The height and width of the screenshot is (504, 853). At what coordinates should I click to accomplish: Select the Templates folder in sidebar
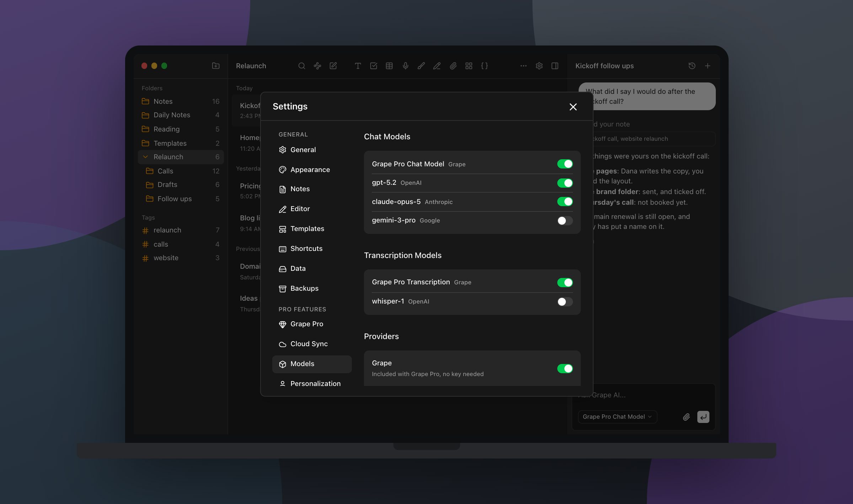(181, 143)
